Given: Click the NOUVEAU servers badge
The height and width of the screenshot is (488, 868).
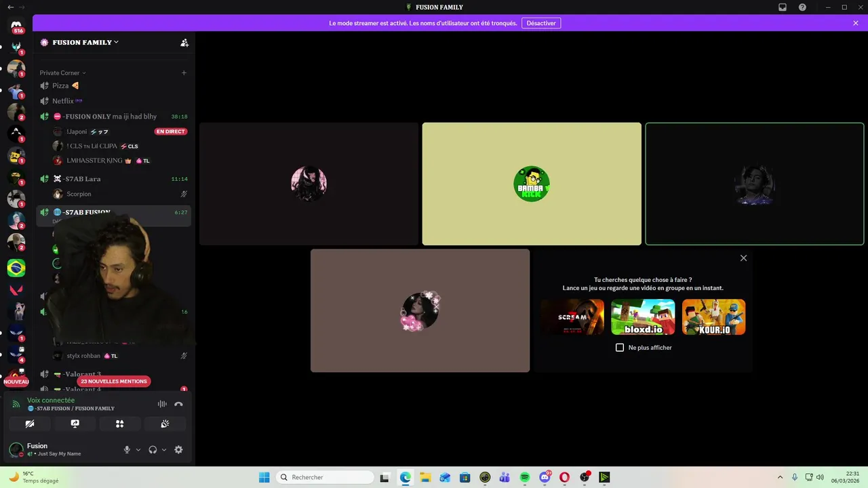Looking at the screenshot, I should coord(16,382).
